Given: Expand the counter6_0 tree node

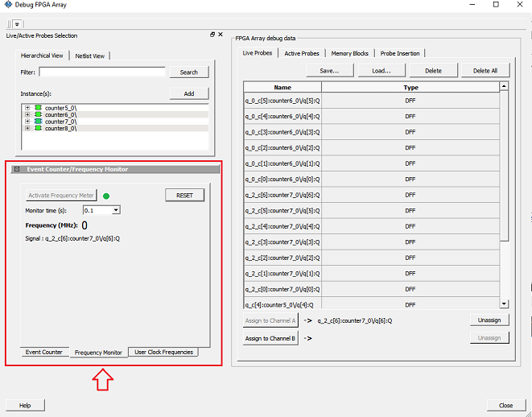Looking at the screenshot, I should click(28, 114).
